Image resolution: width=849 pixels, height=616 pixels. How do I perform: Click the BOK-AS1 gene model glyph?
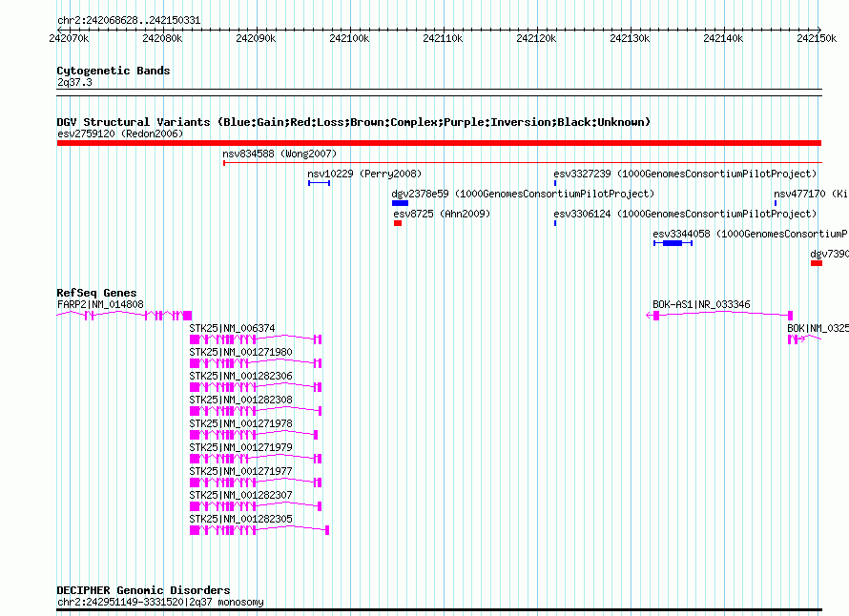click(719, 315)
